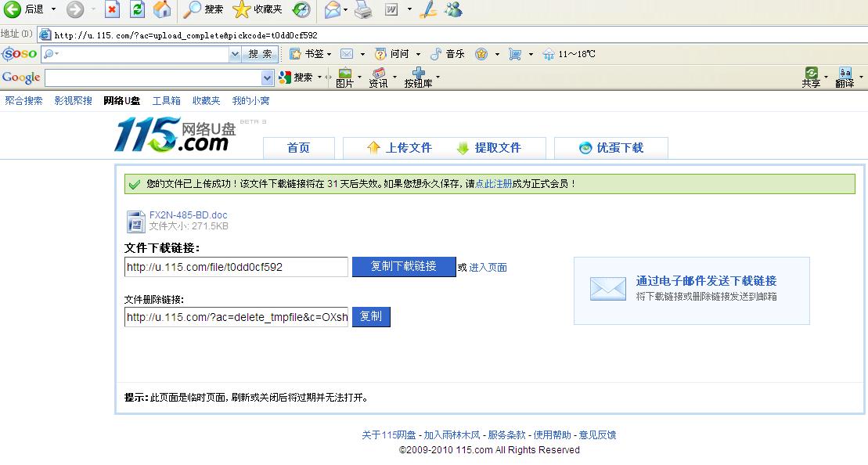Open the Google search box dropdown arrow
This screenshot has height=465, width=868.
coord(267,77)
